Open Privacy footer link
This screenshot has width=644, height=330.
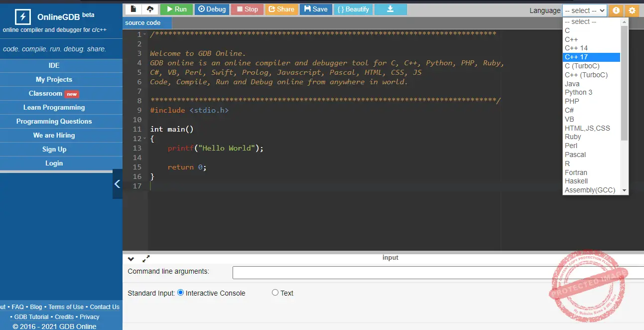pos(90,317)
